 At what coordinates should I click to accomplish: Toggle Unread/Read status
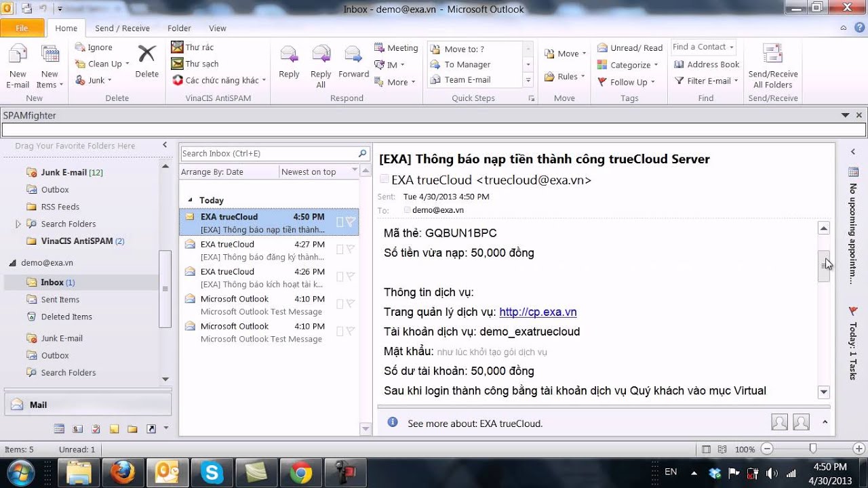coord(630,48)
